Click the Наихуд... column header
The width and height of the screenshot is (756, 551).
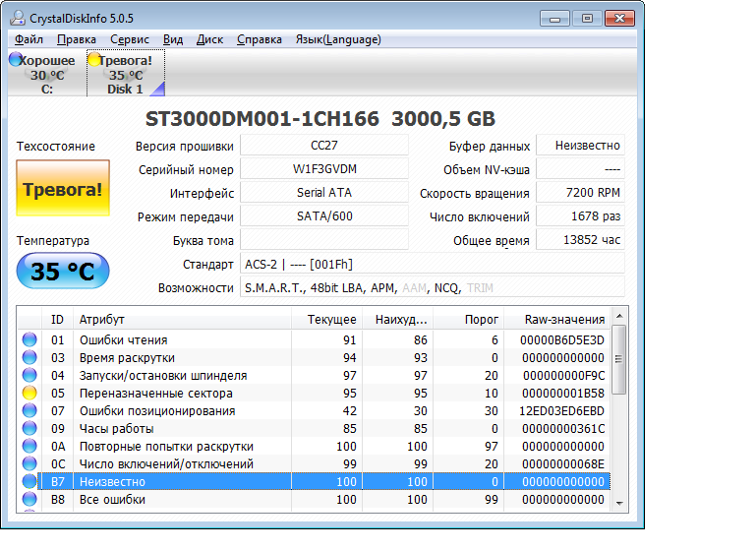[397, 319]
